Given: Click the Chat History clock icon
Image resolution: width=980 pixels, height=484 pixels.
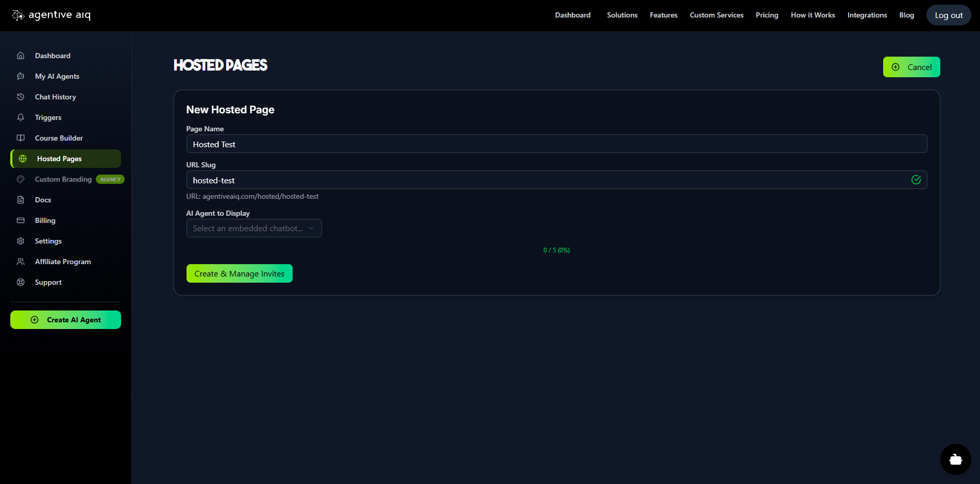Looking at the screenshot, I should [21, 97].
